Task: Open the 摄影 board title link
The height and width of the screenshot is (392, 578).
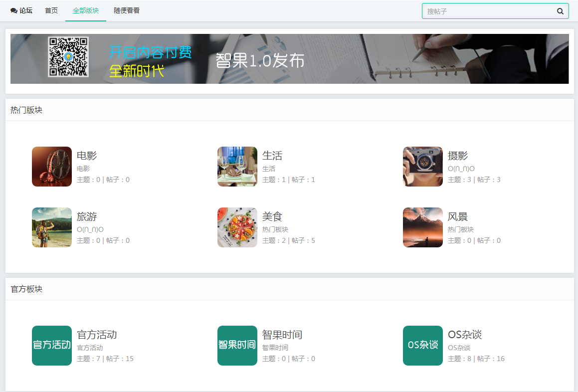Action: pyautogui.click(x=457, y=156)
